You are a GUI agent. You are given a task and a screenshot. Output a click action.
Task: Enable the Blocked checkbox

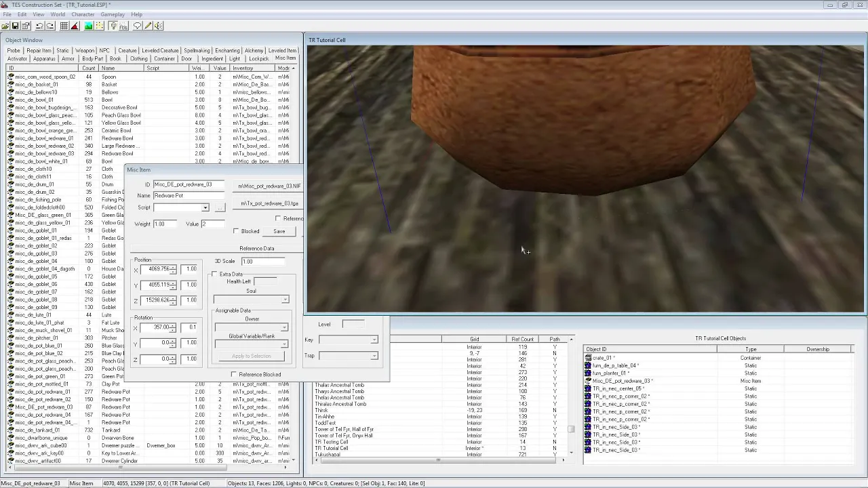[236, 231]
